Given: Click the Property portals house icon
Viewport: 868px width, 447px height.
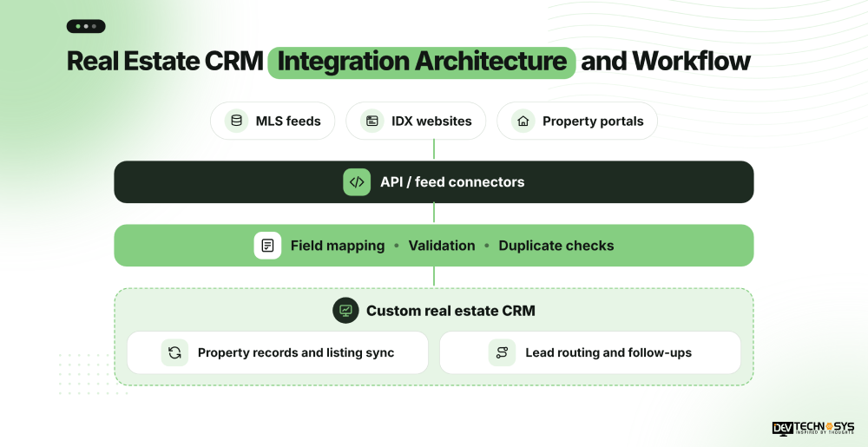Looking at the screenshot, I should 523,121.
